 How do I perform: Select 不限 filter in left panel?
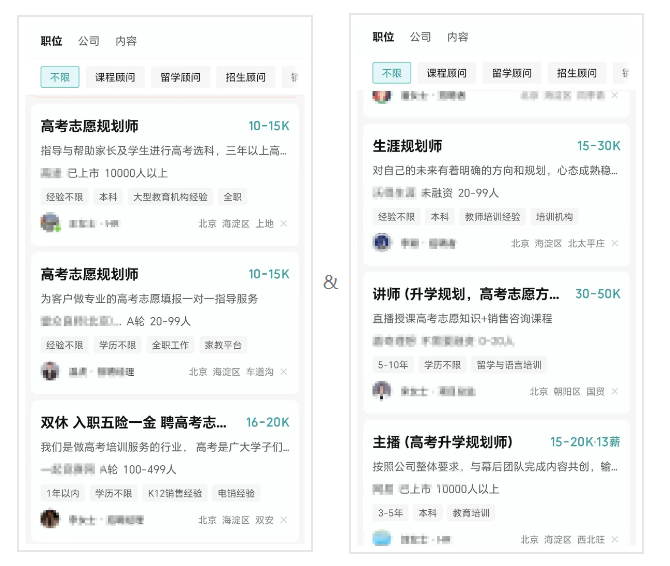60,77
